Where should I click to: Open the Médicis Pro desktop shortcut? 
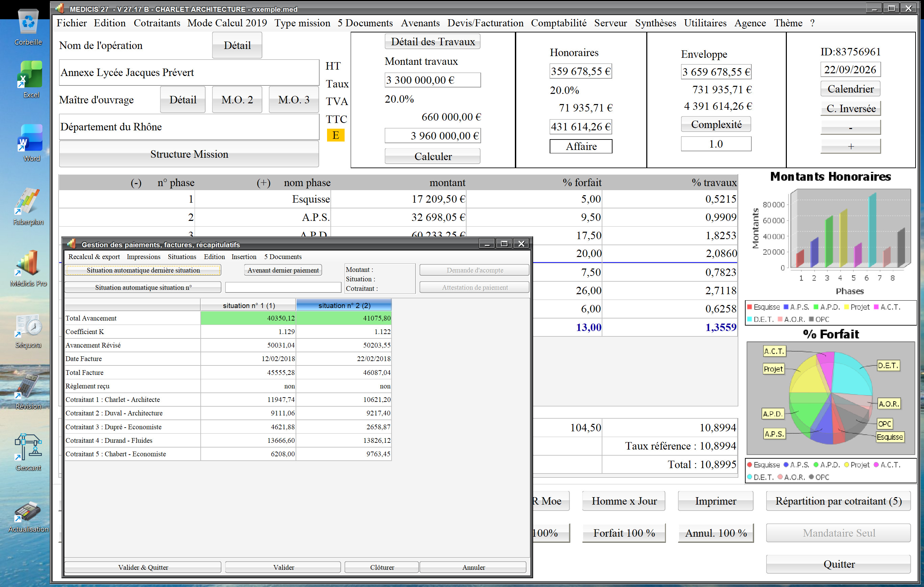[28, 268]
